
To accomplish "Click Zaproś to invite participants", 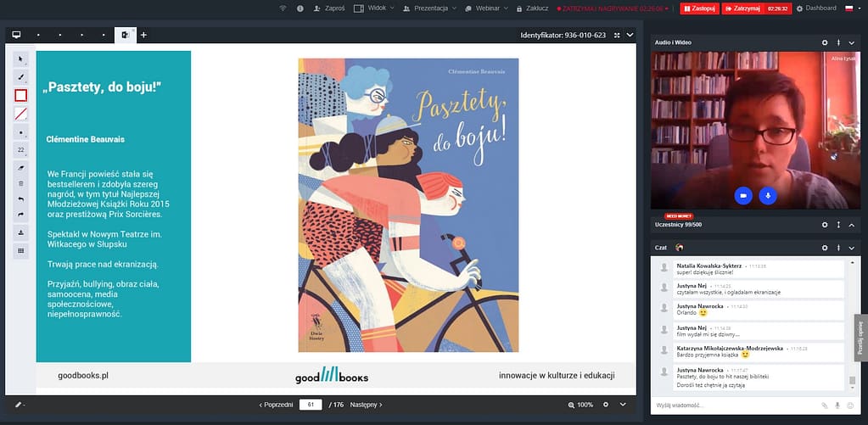I will pyautogui.click(x=329, y=8).
